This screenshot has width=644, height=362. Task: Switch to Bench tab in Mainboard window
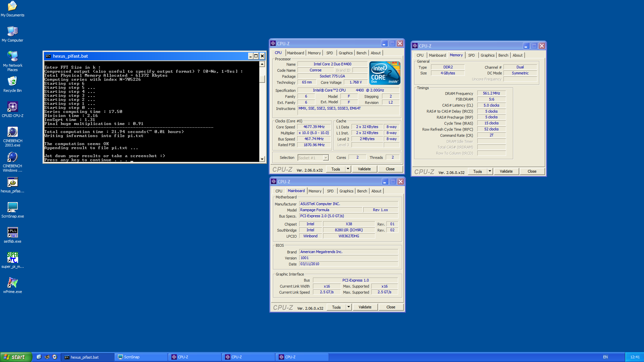[362, 191]
